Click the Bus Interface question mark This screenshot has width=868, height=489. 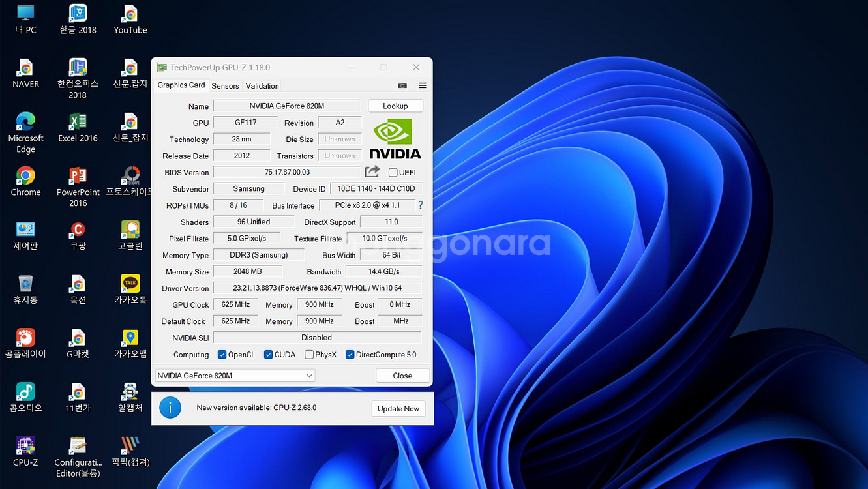pyautogui.click(x=421, y=205)
